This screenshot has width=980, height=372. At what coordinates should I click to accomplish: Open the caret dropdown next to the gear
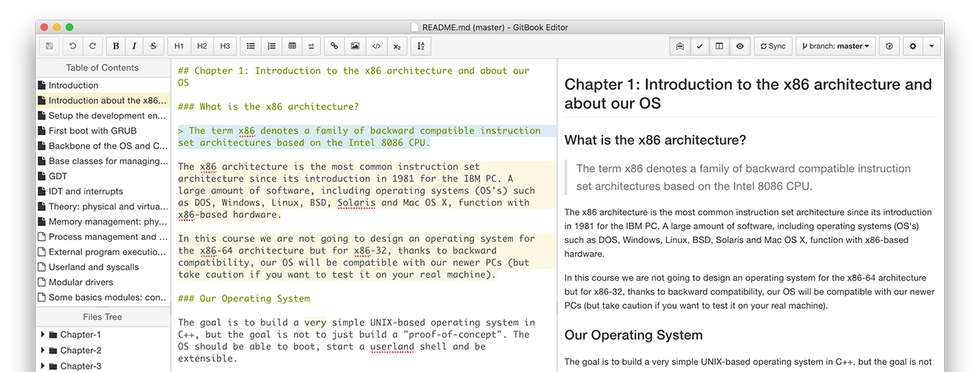[x=932, y=46]
